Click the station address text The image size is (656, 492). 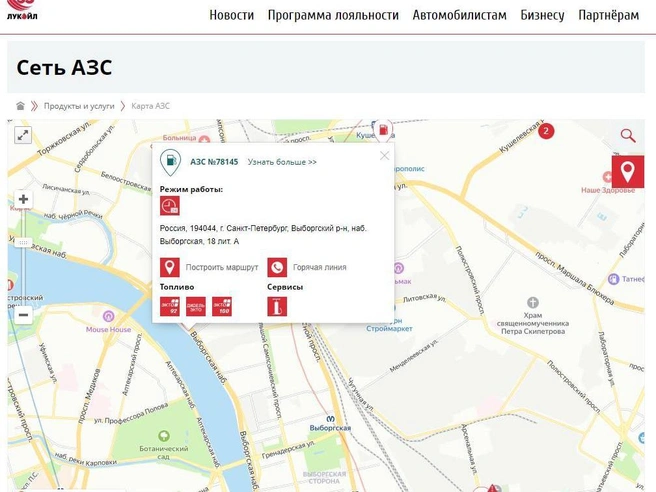click(263, 235)
